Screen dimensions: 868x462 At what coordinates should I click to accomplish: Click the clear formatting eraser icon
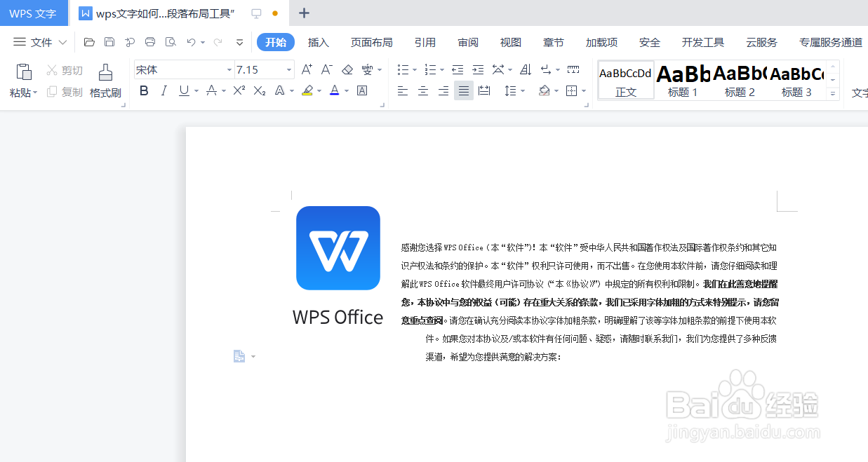point(347,69)
